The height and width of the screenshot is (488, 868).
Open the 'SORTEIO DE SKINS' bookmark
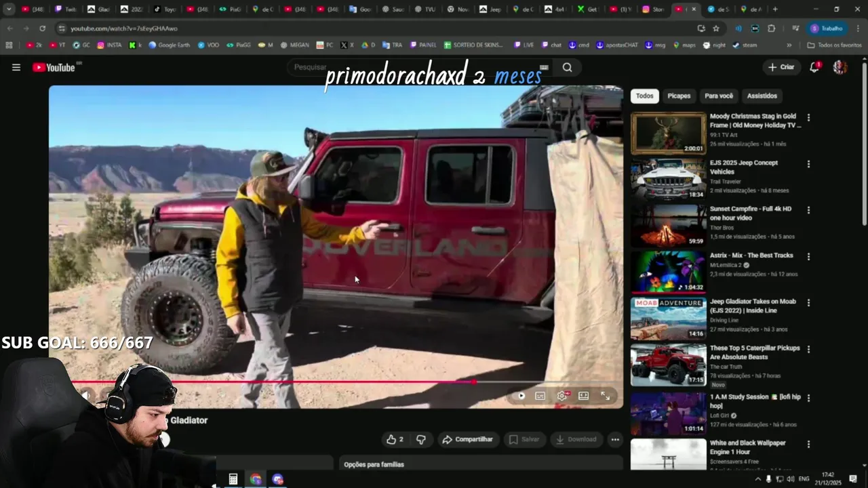pyautogui.click(x=474, y=45)
